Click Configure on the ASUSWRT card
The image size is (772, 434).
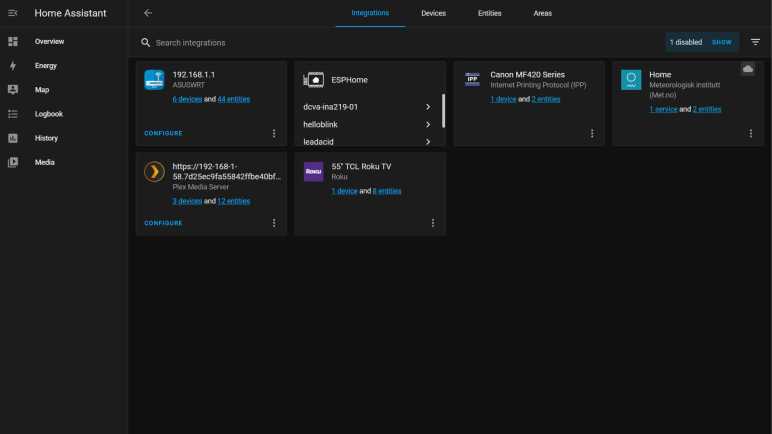tap(163, 133)
